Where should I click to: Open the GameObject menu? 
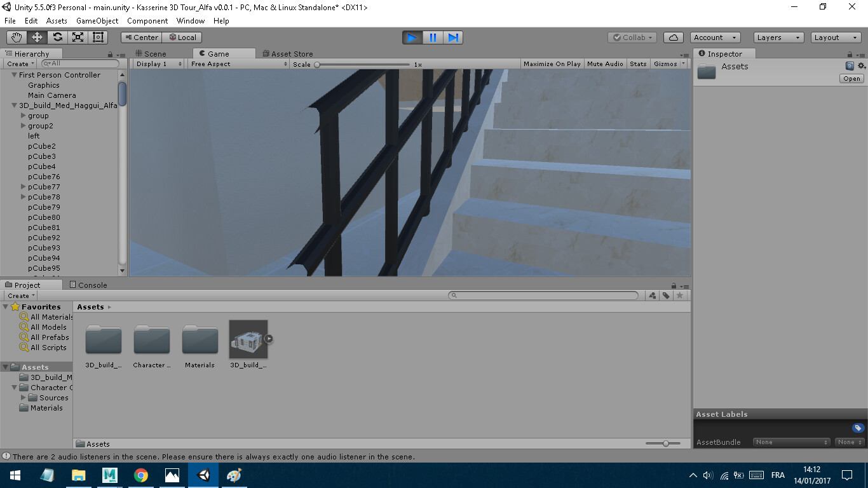(97, 21)
